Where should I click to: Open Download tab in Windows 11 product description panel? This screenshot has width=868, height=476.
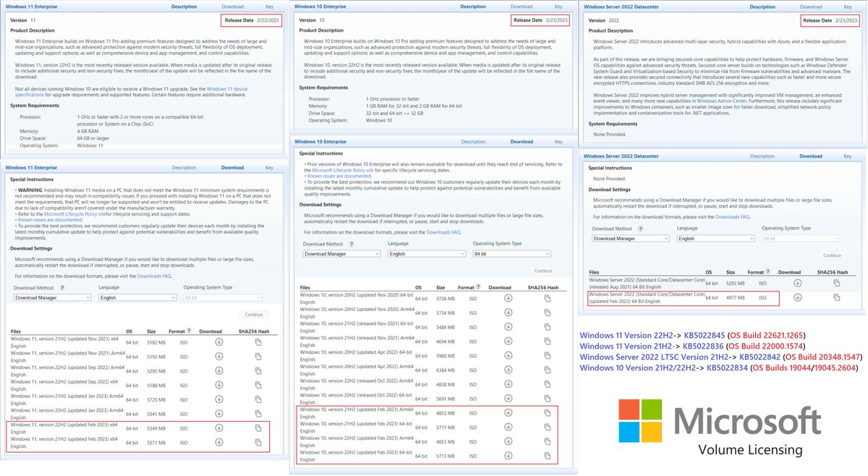(232, 6)
